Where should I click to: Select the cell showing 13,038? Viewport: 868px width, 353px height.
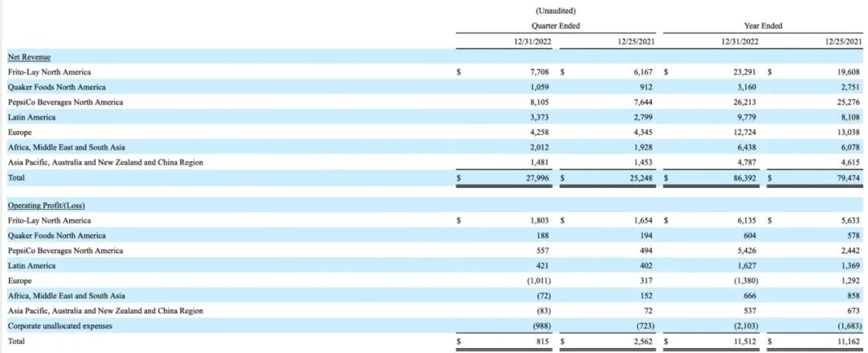click(x=848, y=133)
